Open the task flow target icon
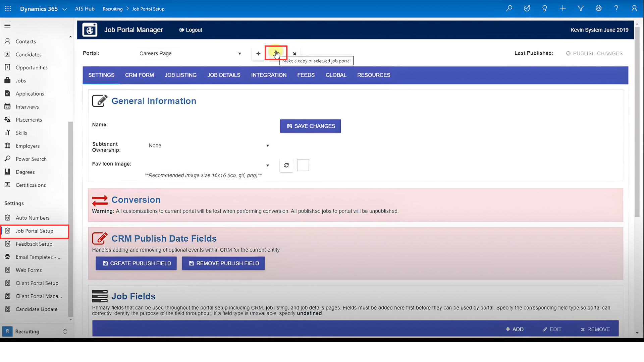The width and height of the screenshot is (644, 362). [x=527, y=9]
